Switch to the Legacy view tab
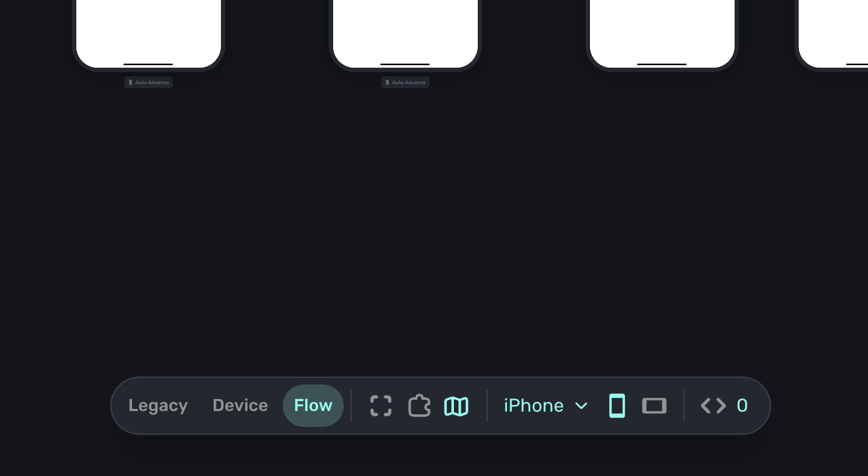The height and width of the screenshot is (476, 868). coord(158,406)
